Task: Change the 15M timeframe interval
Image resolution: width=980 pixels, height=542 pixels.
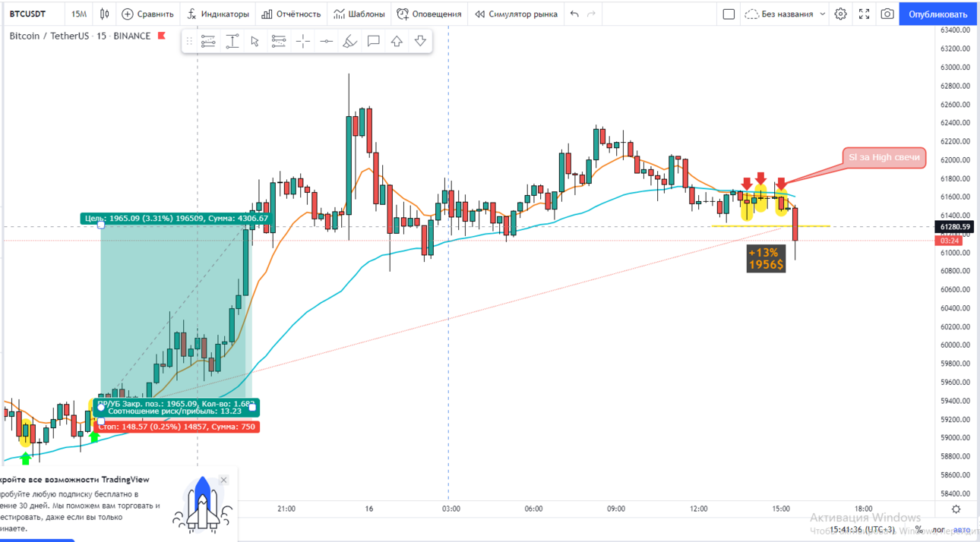Action: coord(79,14)
